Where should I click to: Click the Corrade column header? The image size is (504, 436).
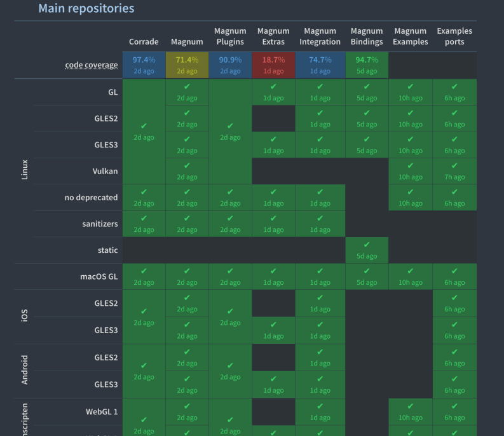pyautogui.click(x=144, y=42)
